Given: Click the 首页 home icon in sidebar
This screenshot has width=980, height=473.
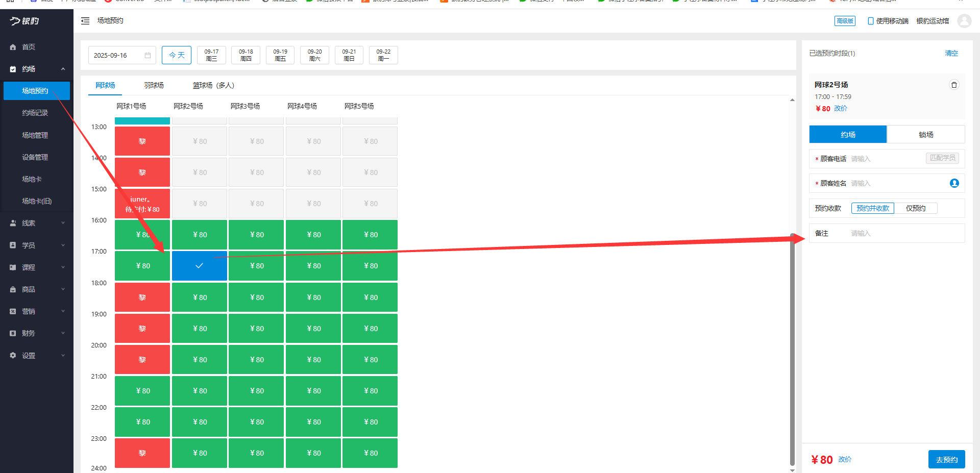Looking at the screenshot, I should pyautogui.click(x=13, y=47).
